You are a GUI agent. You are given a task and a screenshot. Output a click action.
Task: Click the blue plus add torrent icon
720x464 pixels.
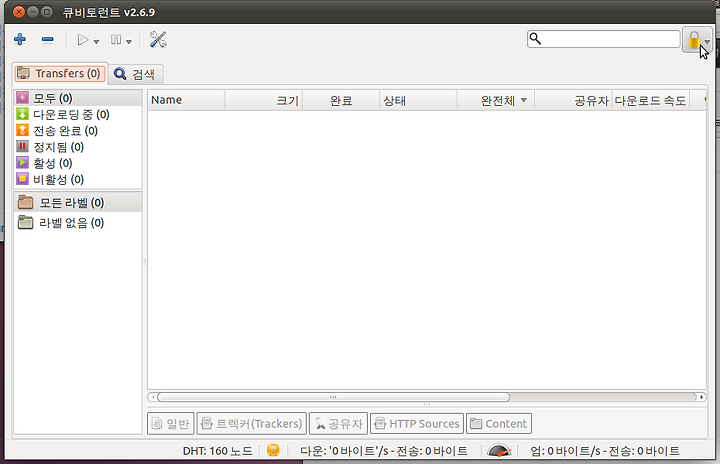[20, 40]
